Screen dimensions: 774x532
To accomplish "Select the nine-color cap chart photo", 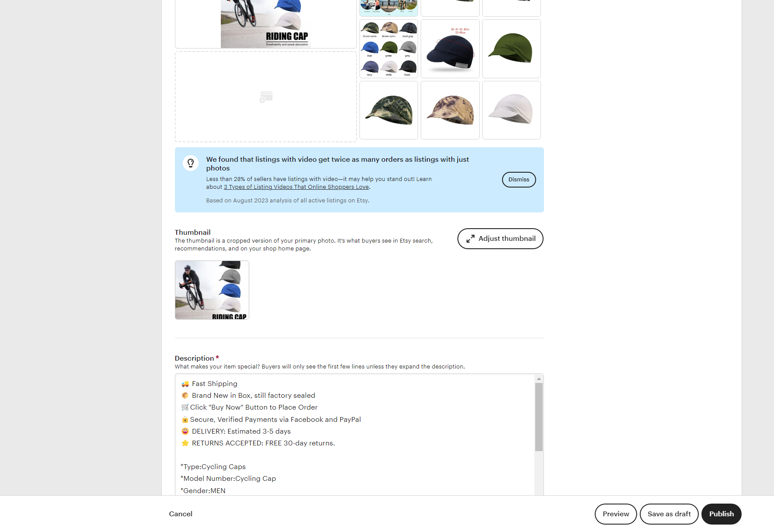I will coord(389,49).
